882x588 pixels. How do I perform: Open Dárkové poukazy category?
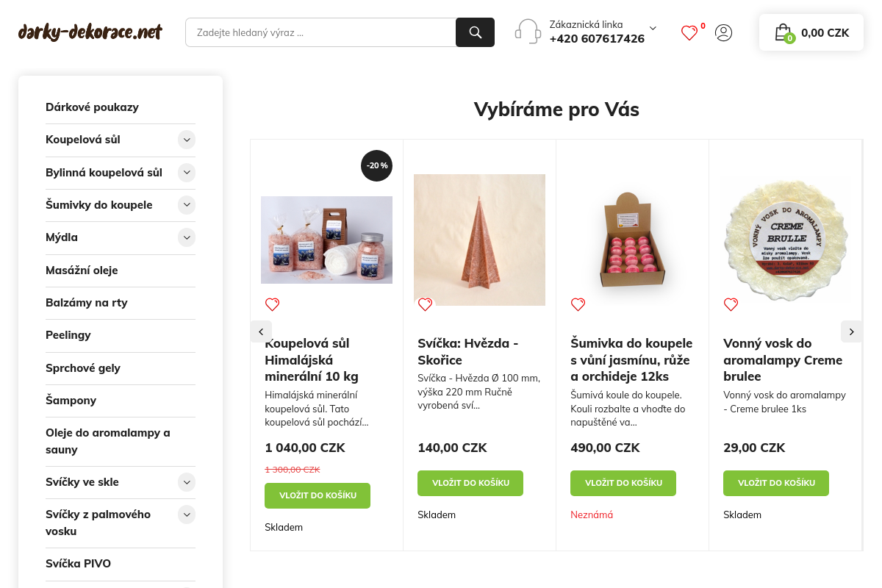tap(92, 107)
